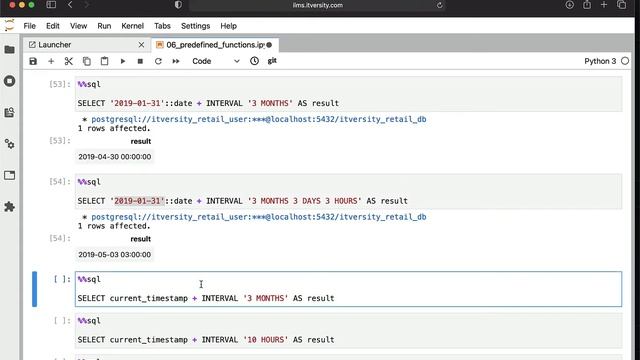Insert a new cell with the plus icon
The width and height of the screenshot is (640, 360).
pos(51,61)
